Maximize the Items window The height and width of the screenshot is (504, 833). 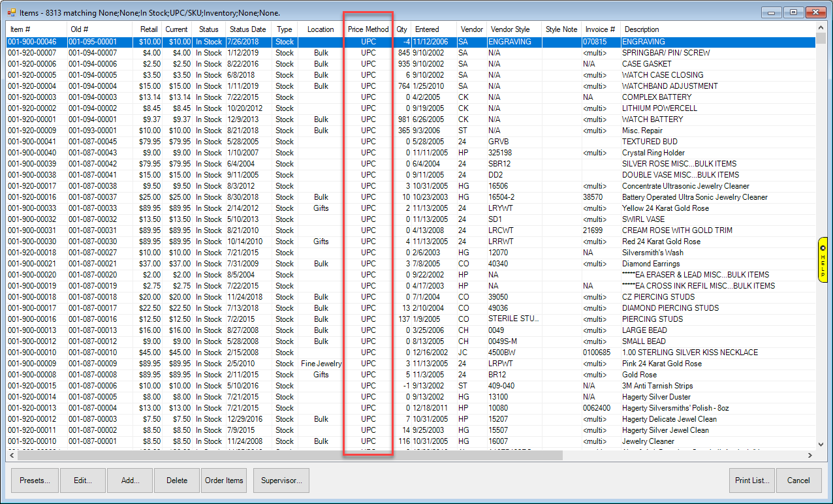[794, 12]
